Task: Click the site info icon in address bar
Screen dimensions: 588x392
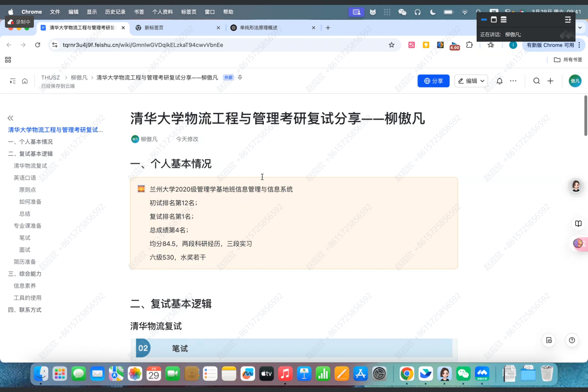Action: point(55,45)
